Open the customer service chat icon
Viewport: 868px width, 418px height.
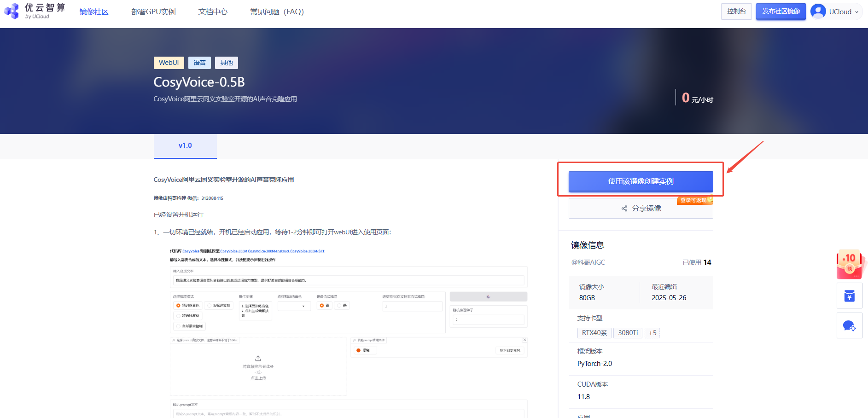(850, 326)
